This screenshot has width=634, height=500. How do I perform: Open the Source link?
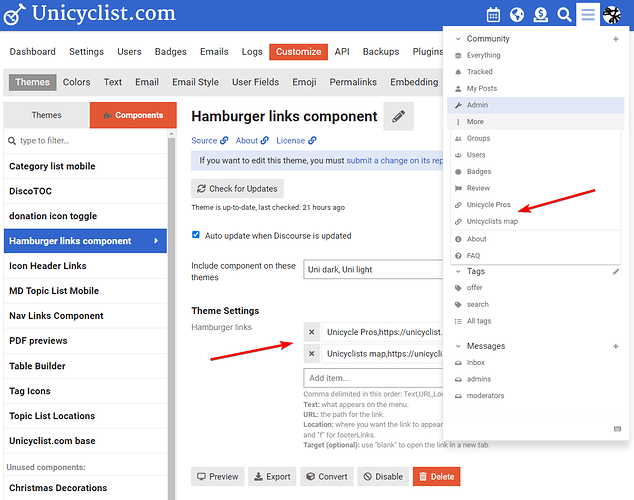click(x=209, y=141)
